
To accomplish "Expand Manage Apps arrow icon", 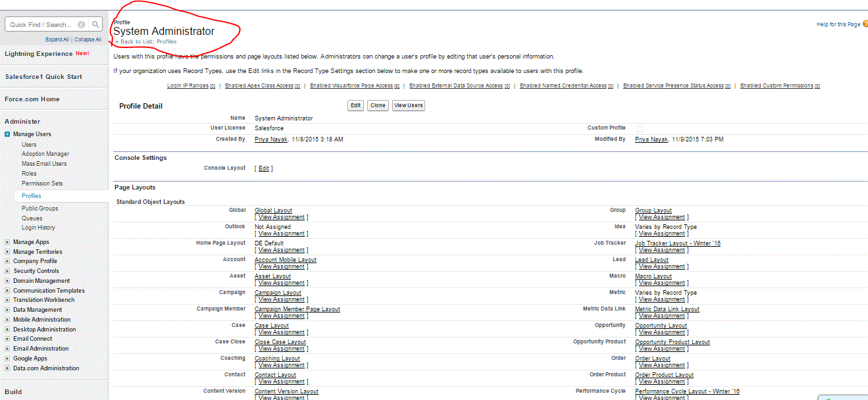I will point(7,242).
